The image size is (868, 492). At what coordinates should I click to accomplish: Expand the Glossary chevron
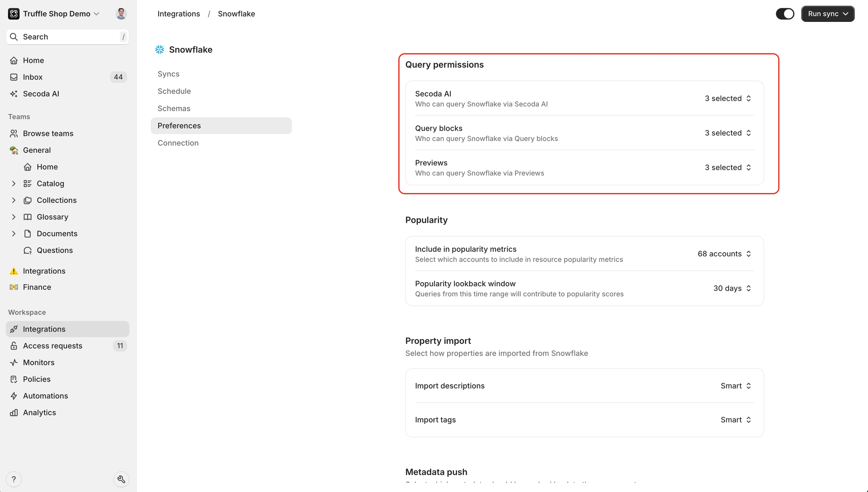pos(14,217)
